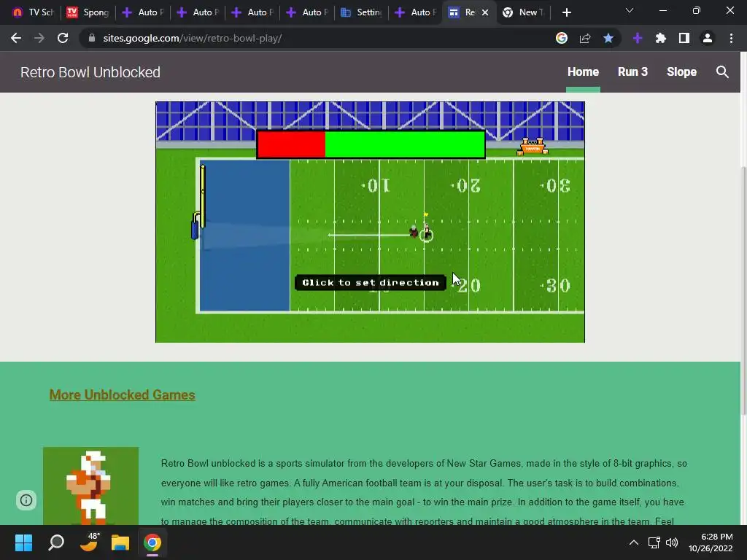
Task: Open the weather widget showing 48°
Action: [88, 542]
